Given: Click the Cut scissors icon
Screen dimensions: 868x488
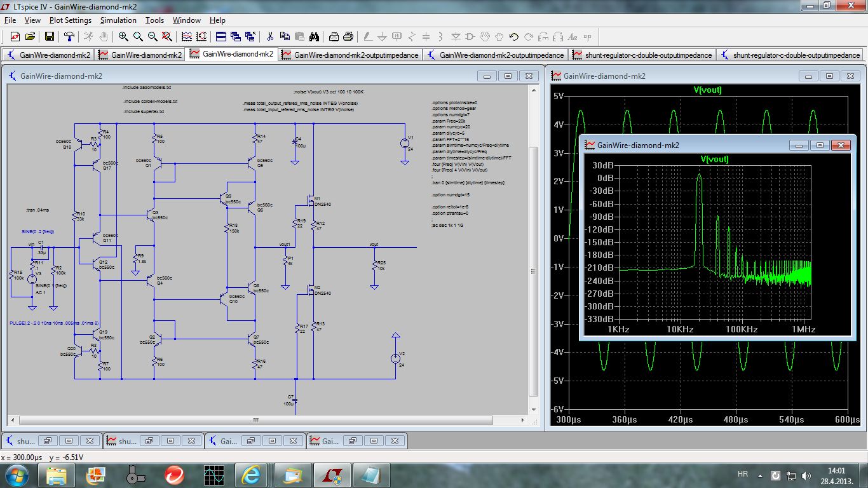Looking at the screenshot, I should pyautogui.click(x=270, y=37).
